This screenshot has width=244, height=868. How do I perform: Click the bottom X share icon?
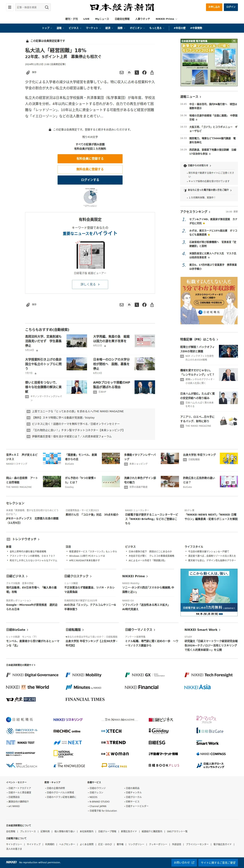pos(137,305)
